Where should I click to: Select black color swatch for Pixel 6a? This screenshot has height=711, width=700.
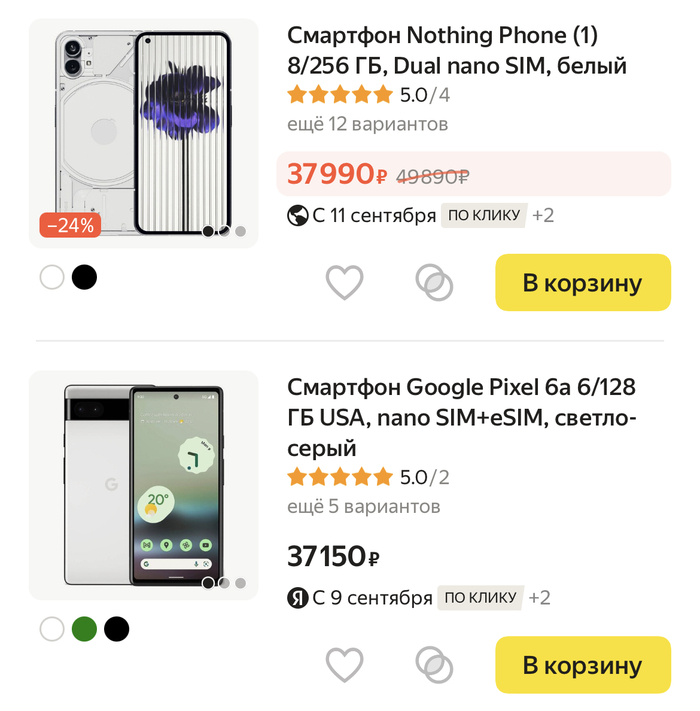[x=117, y=629]
